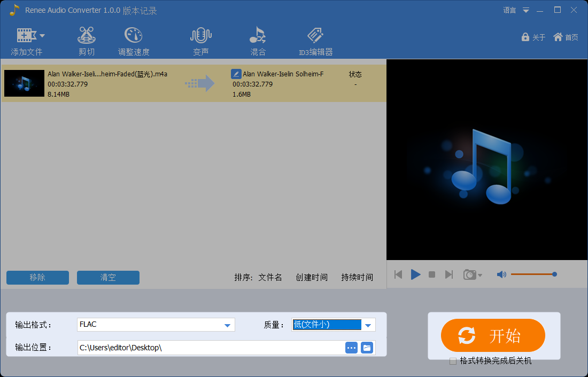Click the 移除 remove button
This screenshot has height=377, width=588.
pos(37,278)
